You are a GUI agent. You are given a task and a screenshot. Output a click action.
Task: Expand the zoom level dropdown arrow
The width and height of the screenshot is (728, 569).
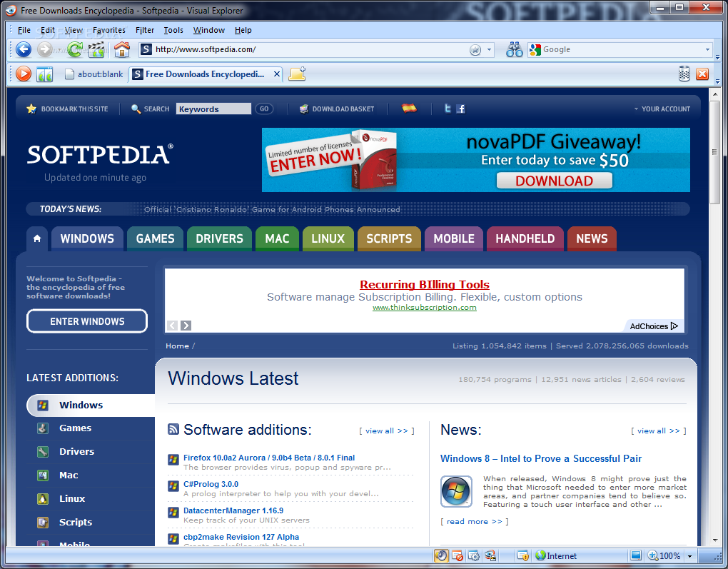pos(689,556)
